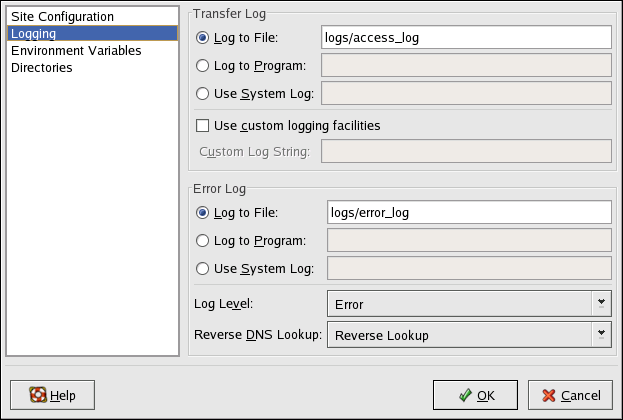The width and height of the screenshot is (623, 420).
Task: Select Transfer Log 'Use System Log' radio
Action: [x=203, y=94]
